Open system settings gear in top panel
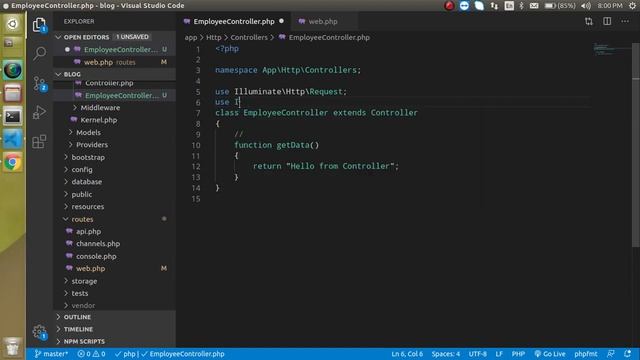The image size is (640, 360). [x=632, y=6]
